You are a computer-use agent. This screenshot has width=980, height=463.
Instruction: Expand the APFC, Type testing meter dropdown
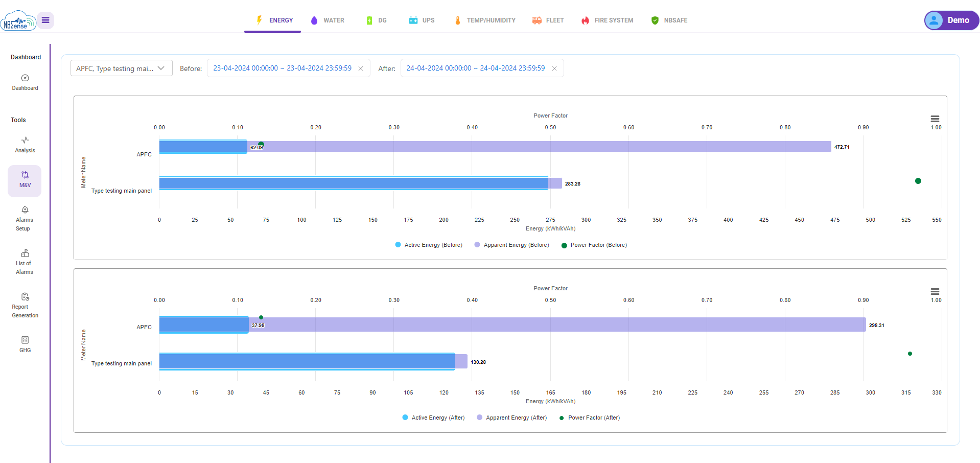pyautogui.click(x=122, y=68)
